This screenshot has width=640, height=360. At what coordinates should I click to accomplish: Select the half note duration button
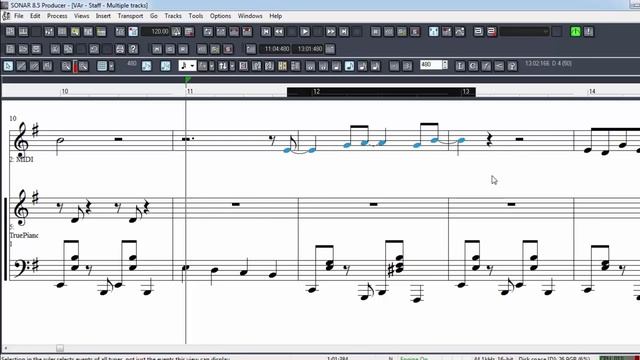click(x=323, y=66)
